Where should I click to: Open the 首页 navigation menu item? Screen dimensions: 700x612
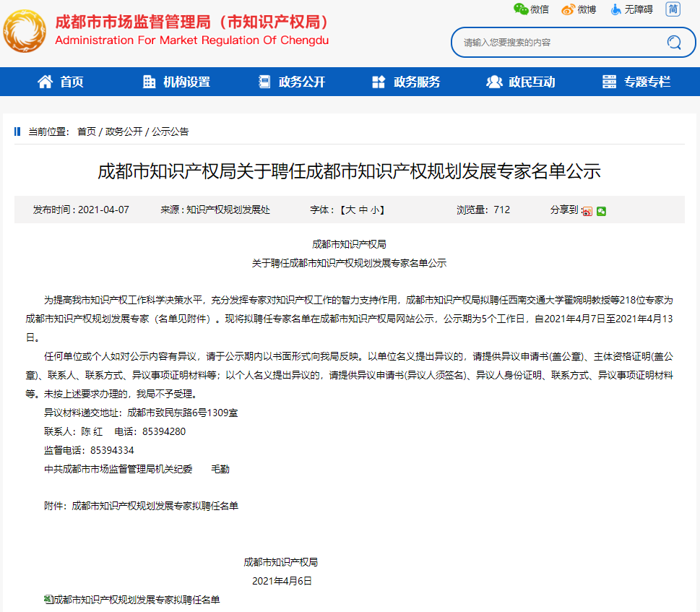pyautogui.click(x=61, y=82)
